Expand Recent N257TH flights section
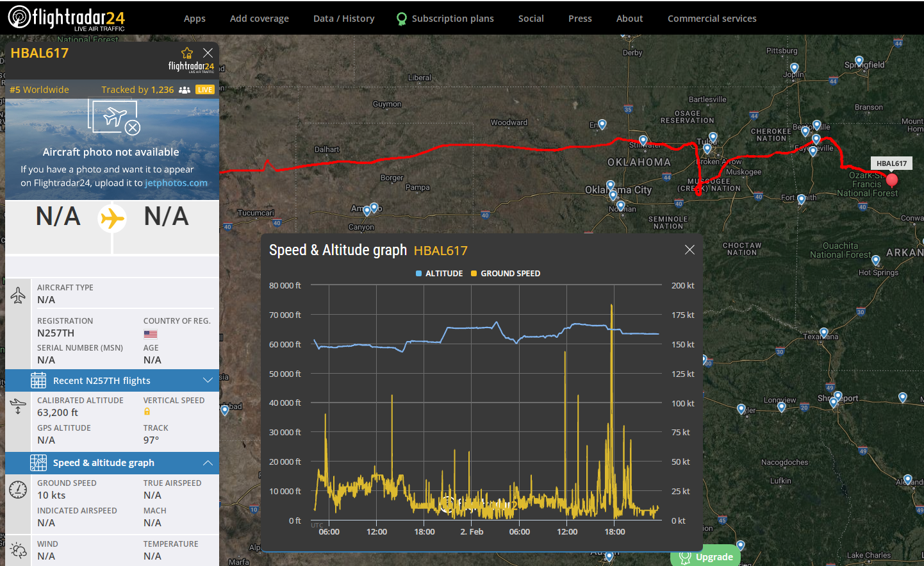 (x=112, y=380)
